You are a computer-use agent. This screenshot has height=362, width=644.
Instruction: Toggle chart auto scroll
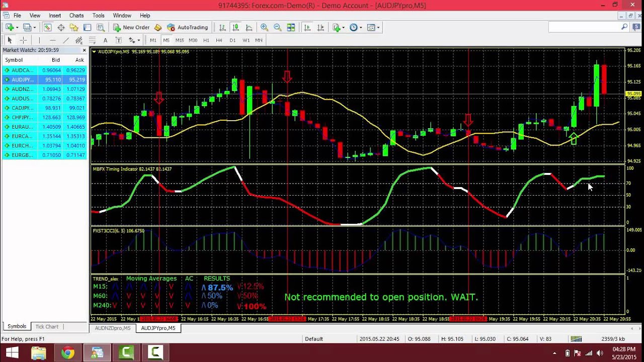click(307, 28)
